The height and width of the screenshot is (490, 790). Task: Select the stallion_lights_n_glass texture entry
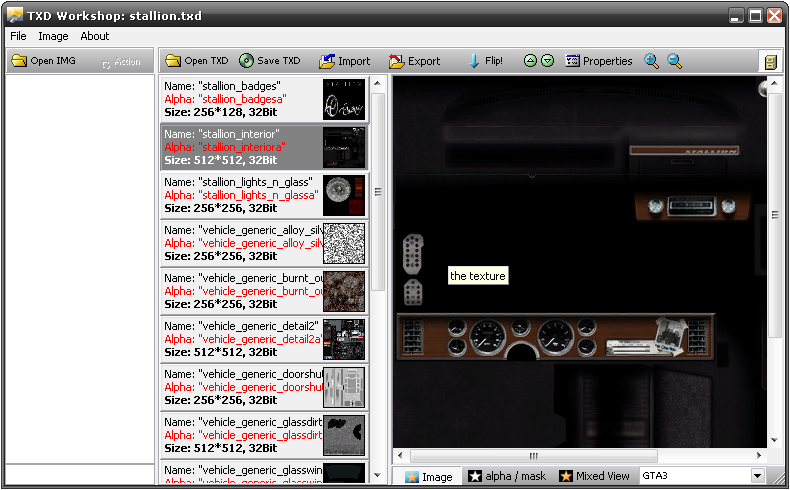(x=264, y=195)
